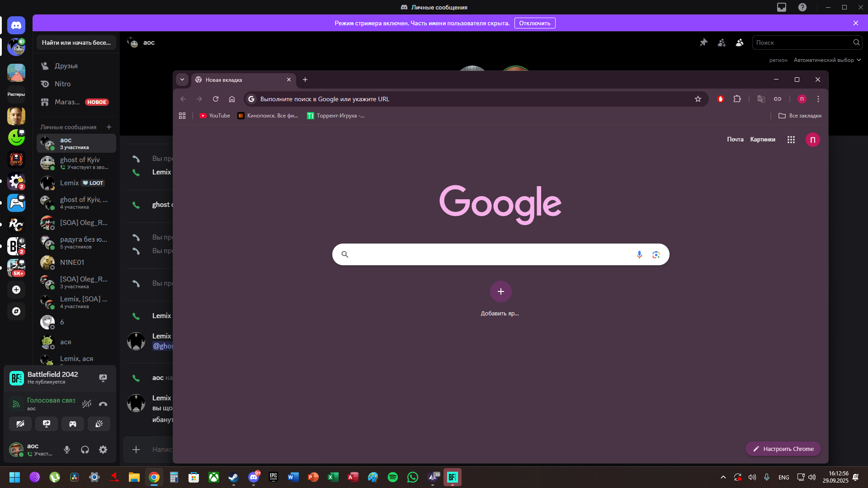The height and width of the screenshot is (488, 868).
Task: Open Discord user settings gear
Action: [103, 450]
